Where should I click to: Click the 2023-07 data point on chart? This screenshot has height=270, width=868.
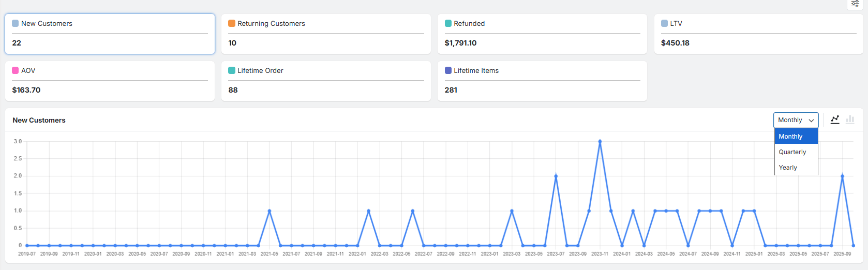pyautogui.click(x=556, y=176)
